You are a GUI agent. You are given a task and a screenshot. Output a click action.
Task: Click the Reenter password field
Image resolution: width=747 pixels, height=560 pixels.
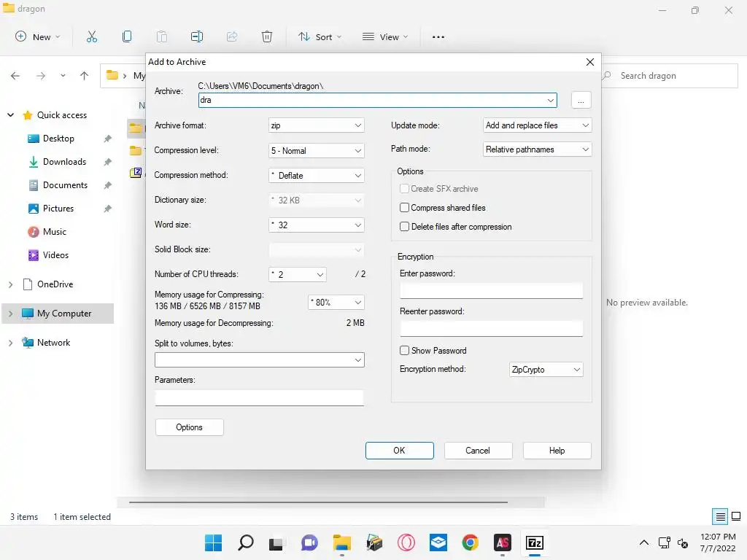[x=491, y=329]
